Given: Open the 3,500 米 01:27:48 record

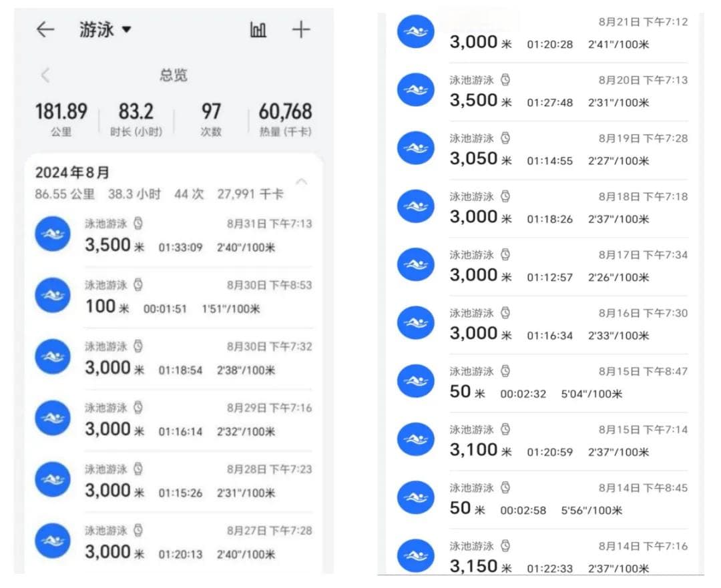Looking at the screenshot, I should click(543, 92).
